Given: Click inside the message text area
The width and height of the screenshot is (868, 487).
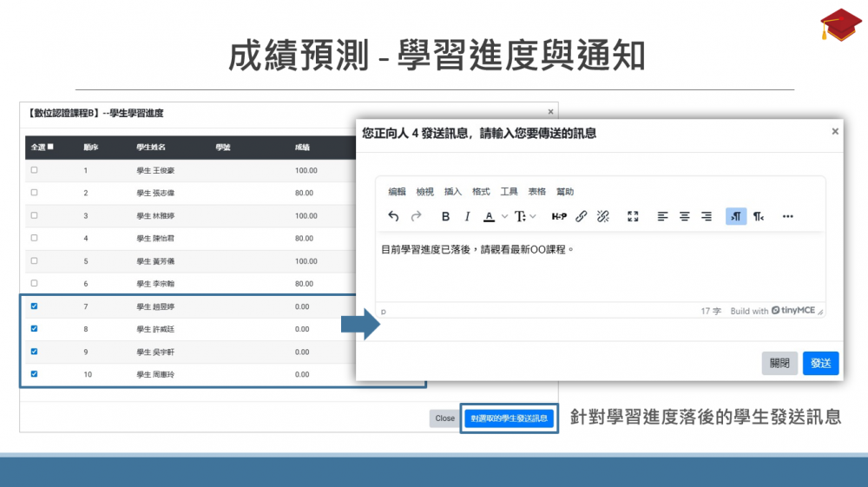Looking at the screenshot, I should (x=599, y=273).
